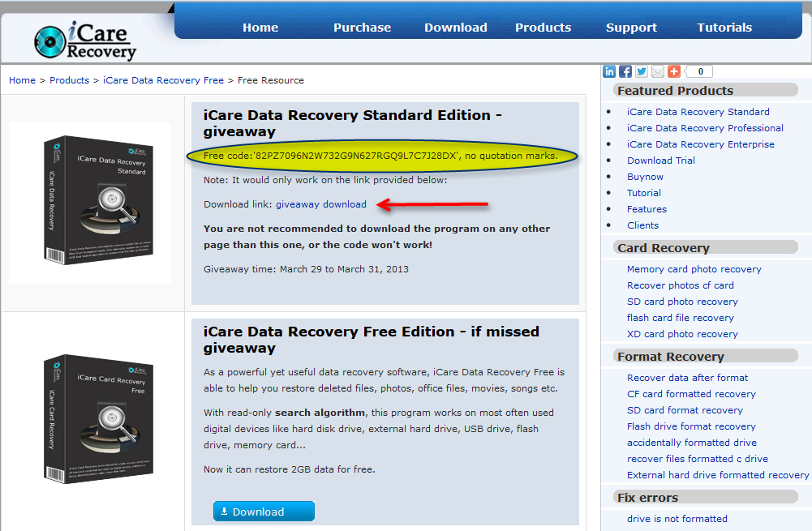The height and width of the screenshot is (531, 812).
Task: Click the share counter showing 0
Action: (x=699, y=72)
